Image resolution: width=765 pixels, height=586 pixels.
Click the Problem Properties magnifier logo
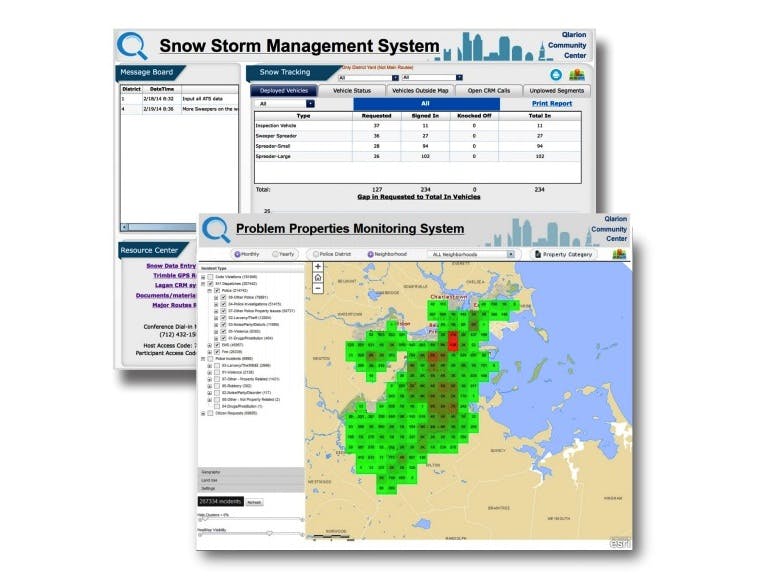[214, 229]
